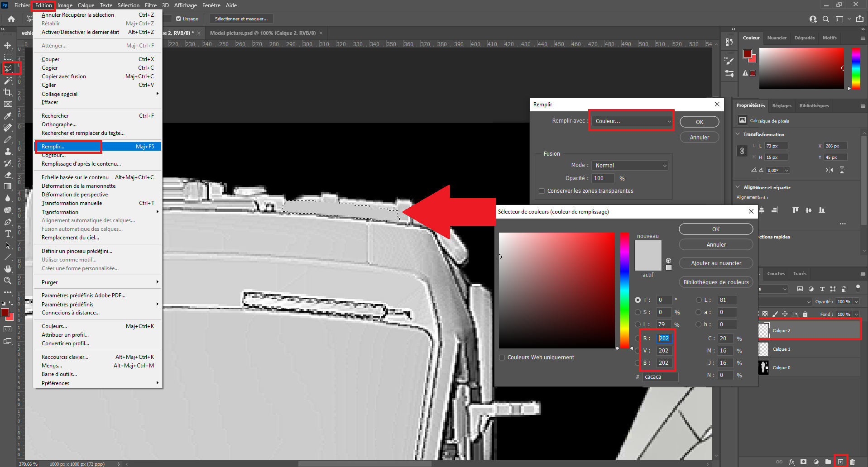Enable Couleurs Web uniquement checkbox
Image resolution: width=868 pixels, height=467 pixels.
tap(502, 357)
